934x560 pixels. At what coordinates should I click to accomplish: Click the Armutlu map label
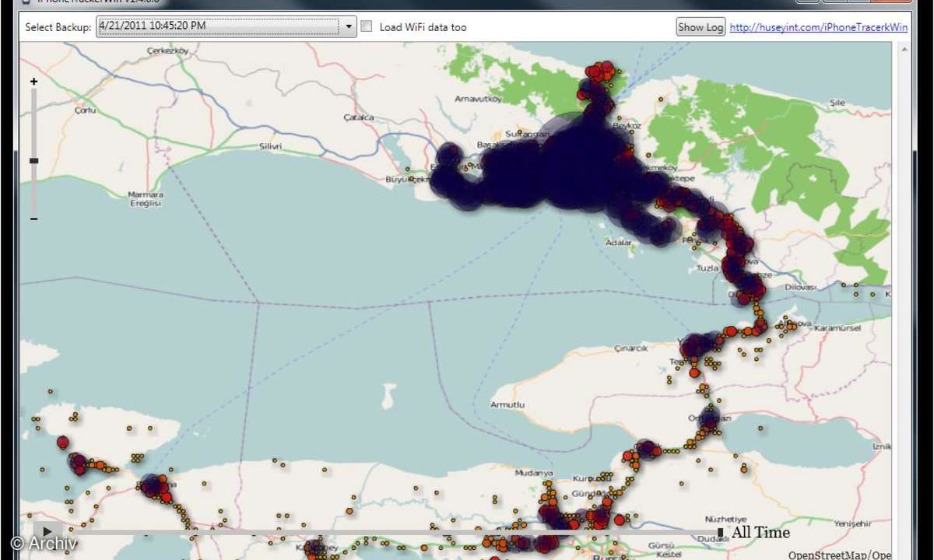[507, 405]
